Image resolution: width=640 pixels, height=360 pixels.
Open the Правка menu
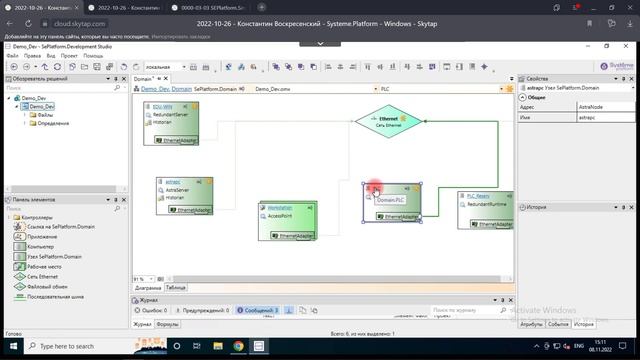[32, 56]
